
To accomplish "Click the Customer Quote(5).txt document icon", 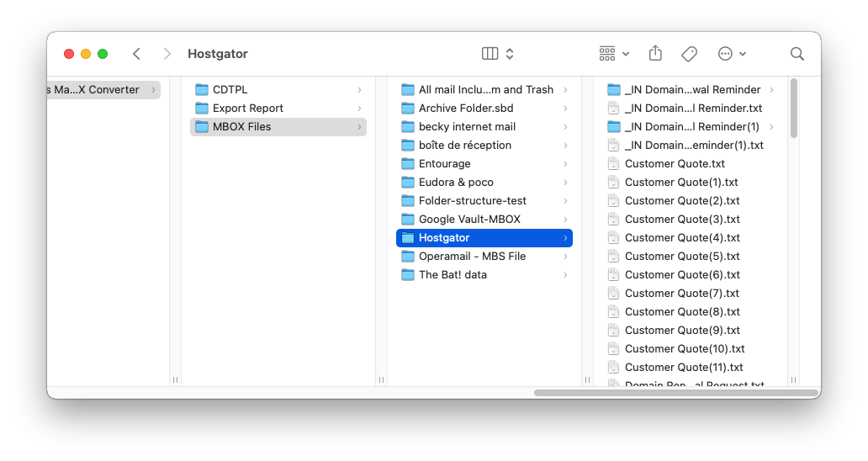I will [x=613, y=256].
